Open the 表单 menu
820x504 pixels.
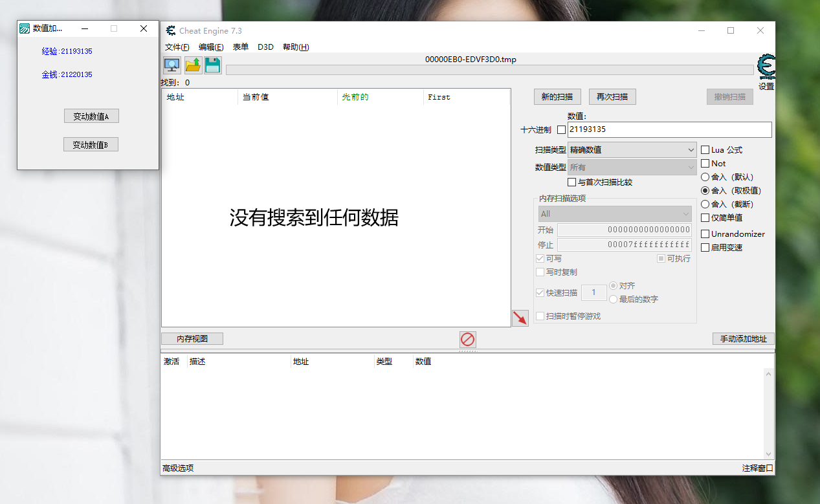coord(241,47)
